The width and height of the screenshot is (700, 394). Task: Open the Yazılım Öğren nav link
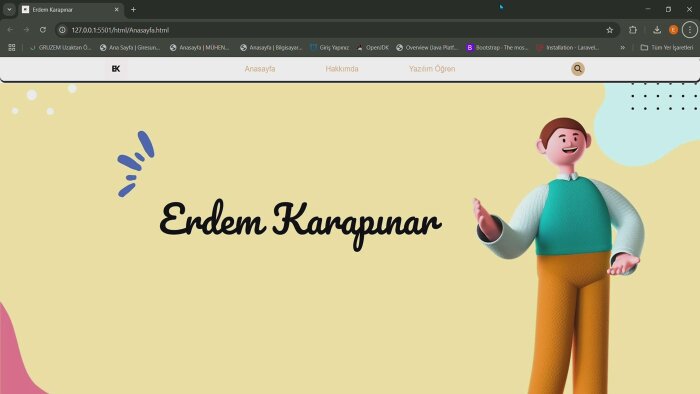click(432, 69)
